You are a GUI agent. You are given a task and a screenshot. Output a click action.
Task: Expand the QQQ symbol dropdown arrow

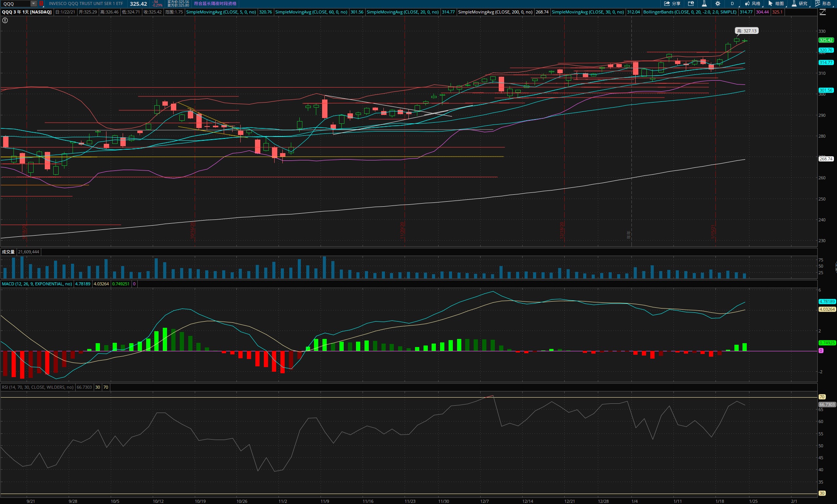pos(34,3)
